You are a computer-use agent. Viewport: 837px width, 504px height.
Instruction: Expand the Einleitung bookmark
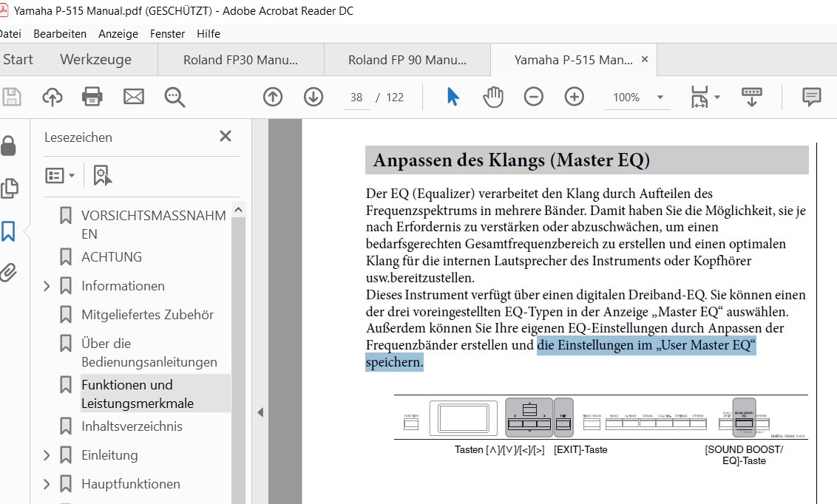pyautogui.click(x=47, y=455)
